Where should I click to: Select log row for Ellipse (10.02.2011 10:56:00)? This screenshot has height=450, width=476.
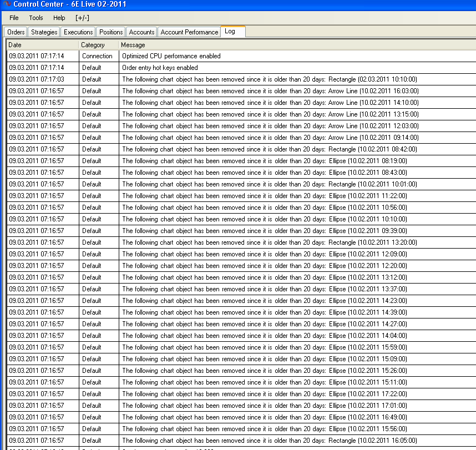241,208
